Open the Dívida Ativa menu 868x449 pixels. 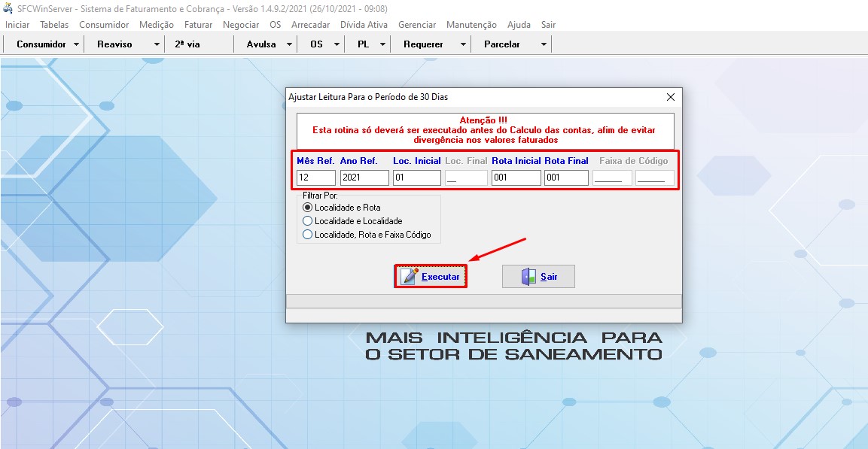coord(364,25)
